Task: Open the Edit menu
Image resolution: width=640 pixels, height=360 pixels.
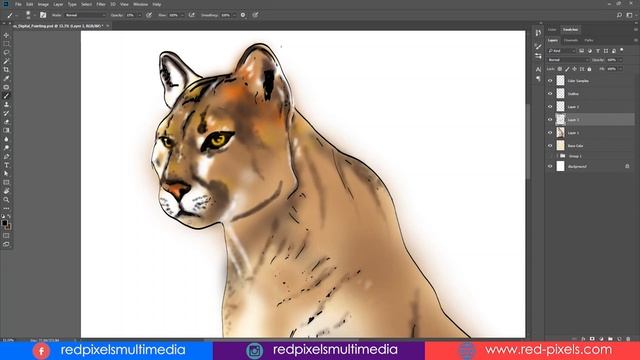Action: [30, 4]
